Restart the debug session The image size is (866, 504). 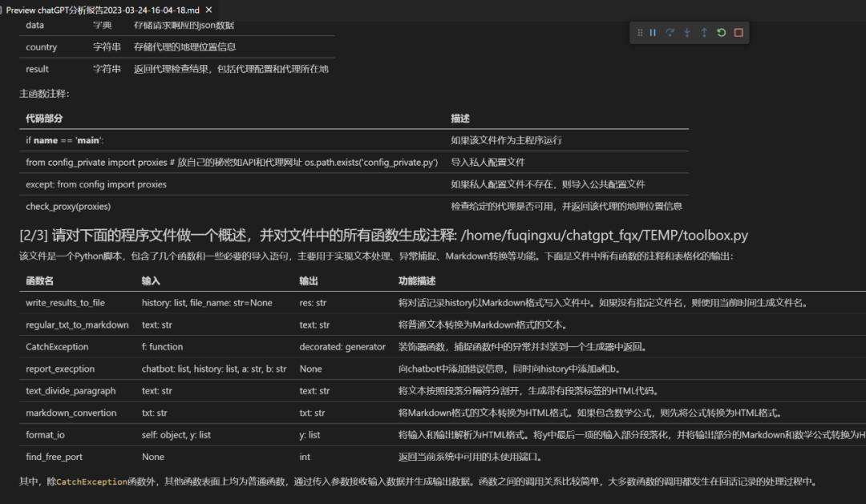tap(722, 31)
